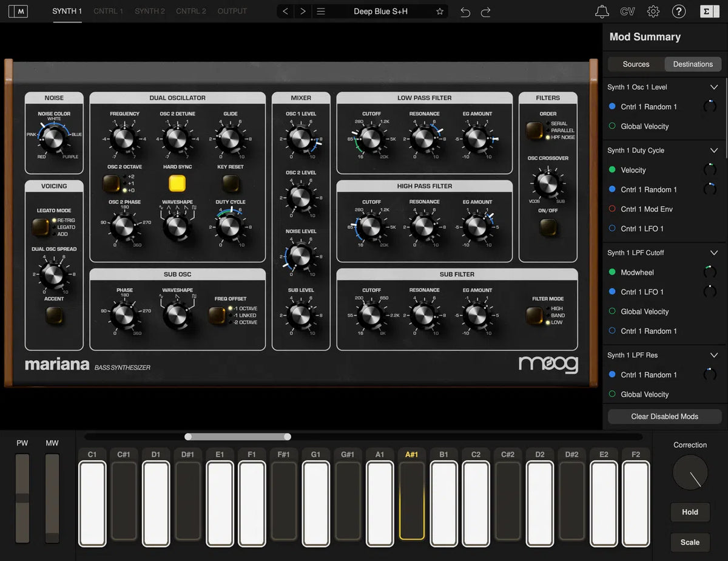This screenshot has height=561, width=728.
Task: Toggle the Hard Sync button
Action: coord(178,182)
